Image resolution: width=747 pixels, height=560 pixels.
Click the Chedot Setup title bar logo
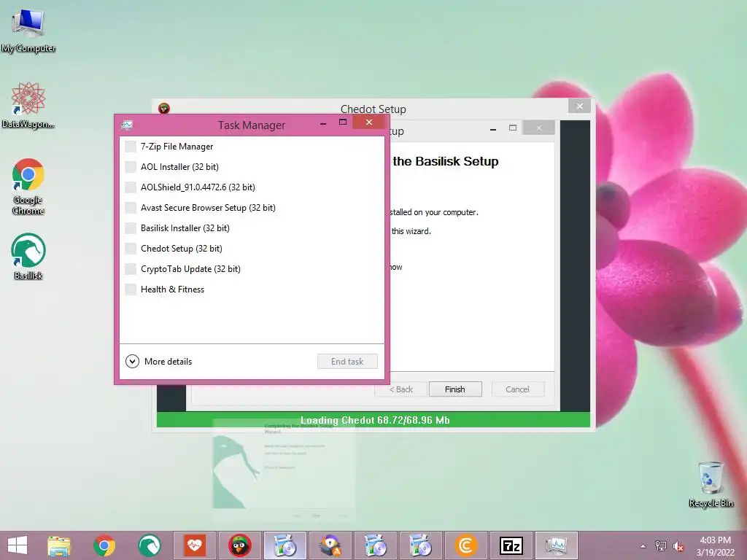[x=164, y=109]
